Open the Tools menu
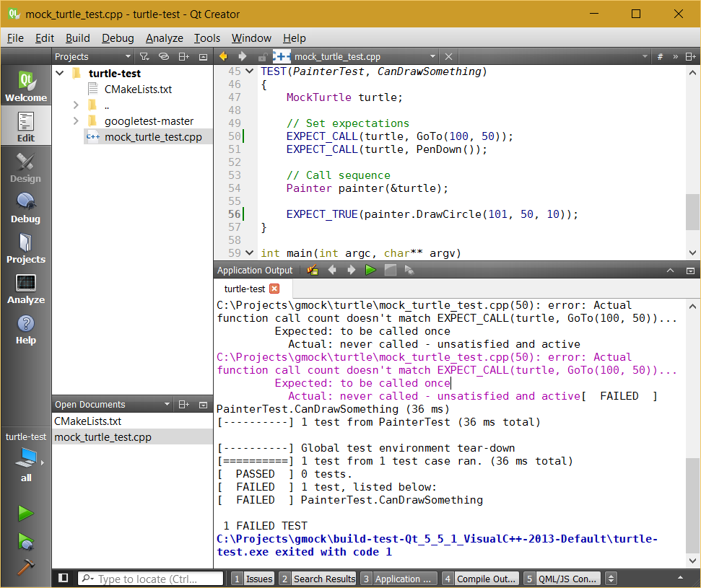This screenshot has width=701, height=588. [207, 38]
